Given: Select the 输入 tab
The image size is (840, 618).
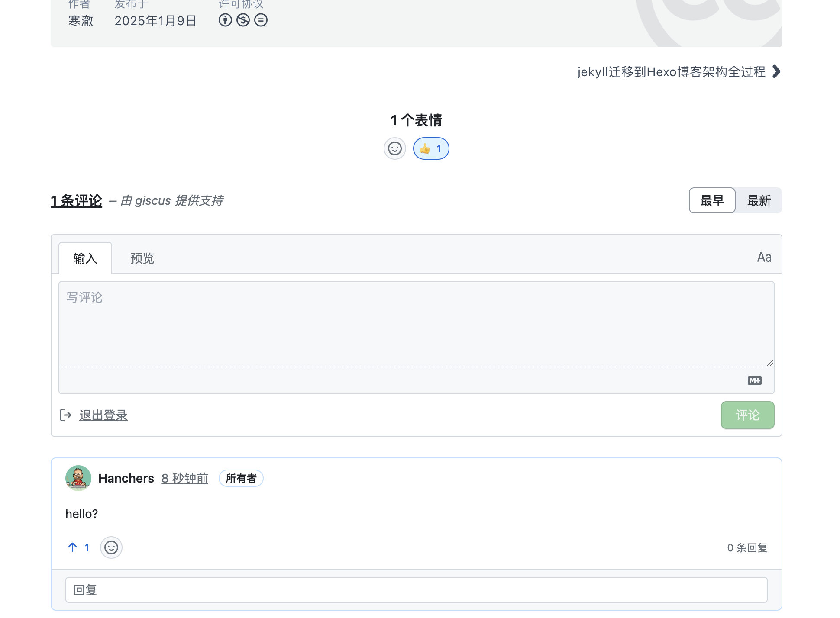Looking at the screenshot, I should [x=85, y=258].
